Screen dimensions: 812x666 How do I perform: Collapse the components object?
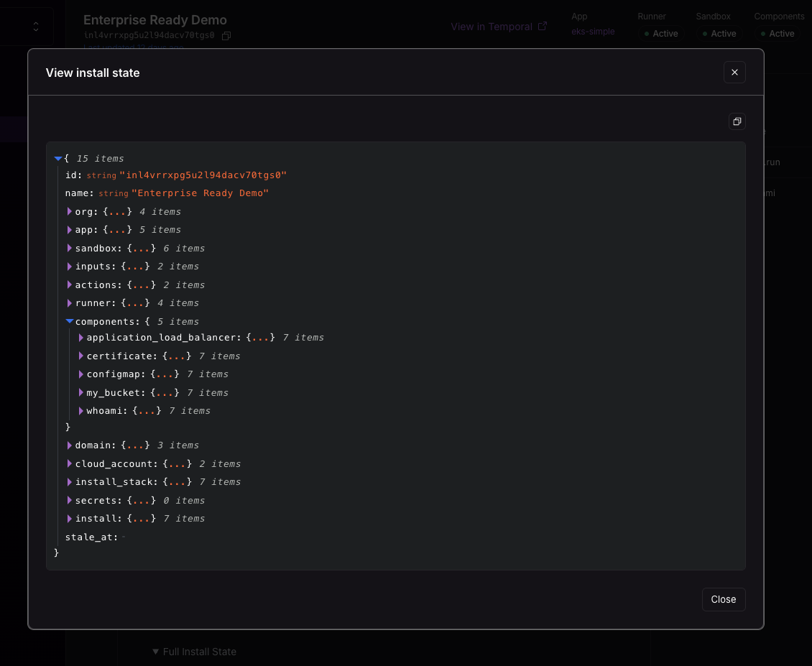coord(70,322)
